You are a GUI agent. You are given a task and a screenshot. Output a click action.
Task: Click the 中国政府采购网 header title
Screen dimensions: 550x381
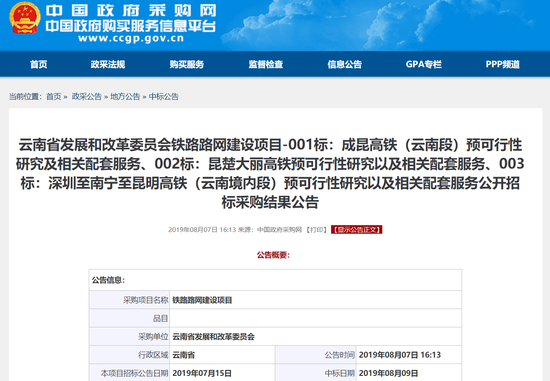click(x=131, y=10)
